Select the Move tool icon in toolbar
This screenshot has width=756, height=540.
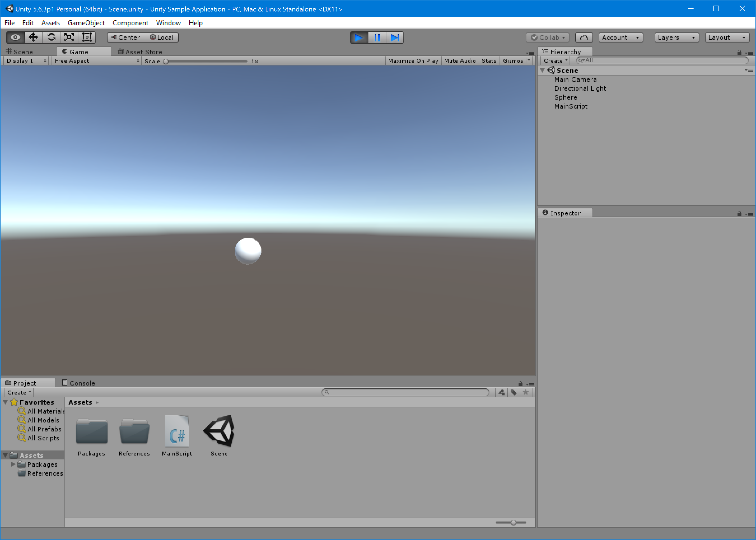tap(33, 37)
